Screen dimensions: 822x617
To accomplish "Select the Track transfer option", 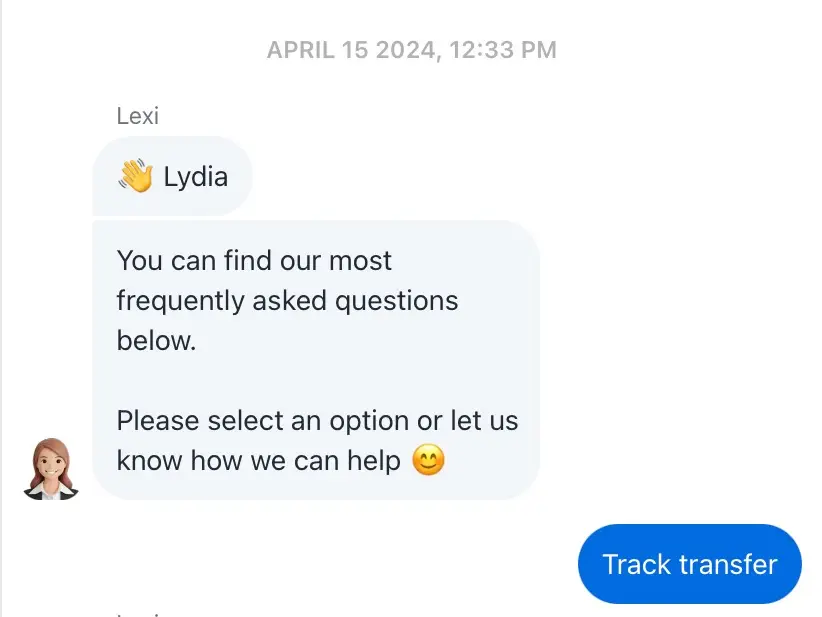I will (x=689, y=564).
